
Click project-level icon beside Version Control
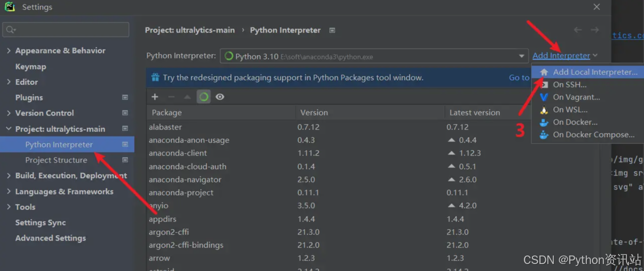pos(125,113)
